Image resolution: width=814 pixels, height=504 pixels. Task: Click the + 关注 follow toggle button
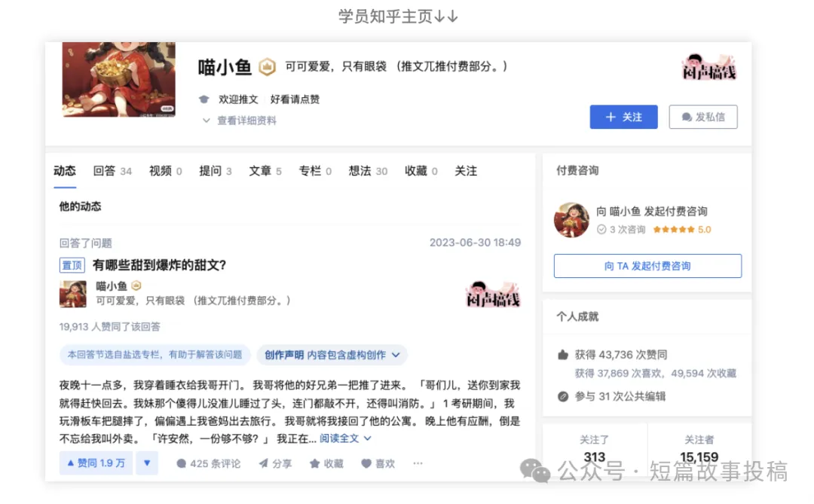[623, 117]
